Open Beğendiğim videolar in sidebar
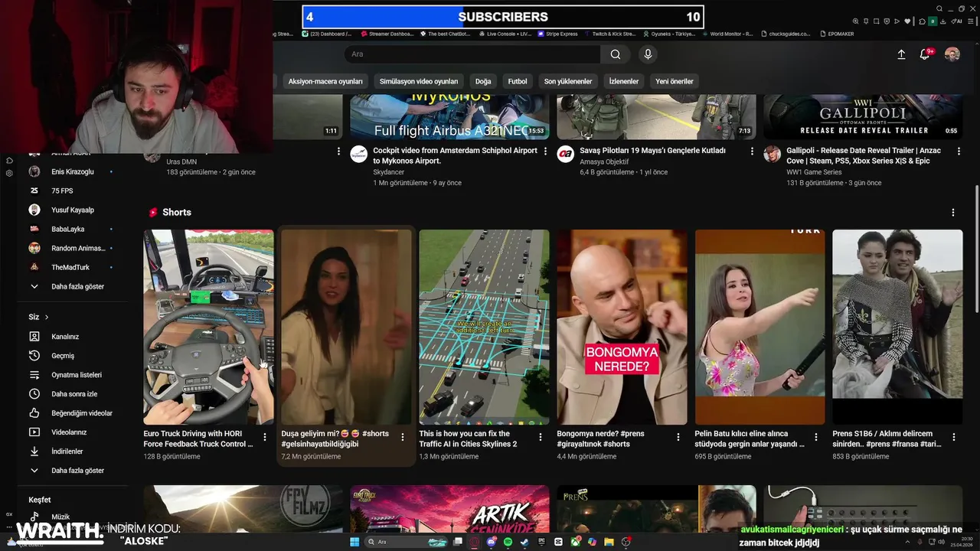 [70, 413]
